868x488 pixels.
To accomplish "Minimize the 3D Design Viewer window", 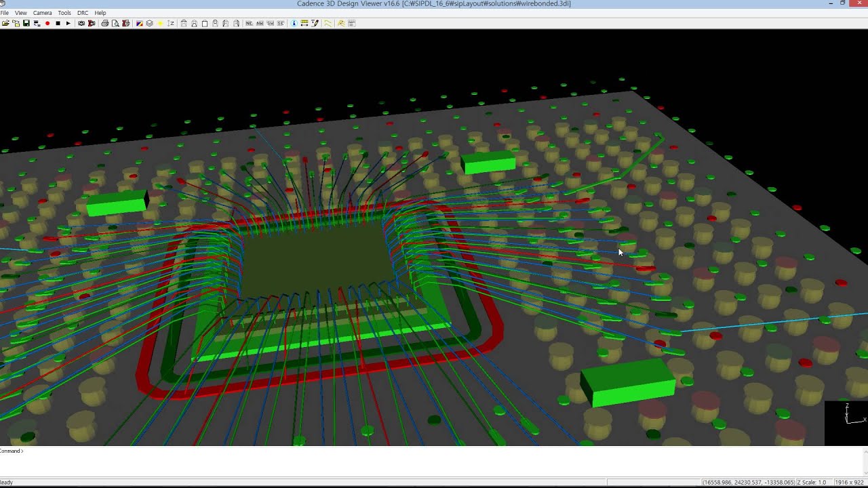I will (x=831, y=3).
